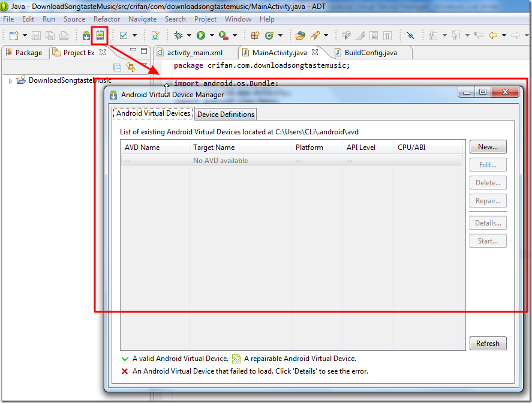Click the New file wizard icon
532x403 pixels.
click(14, 35)
